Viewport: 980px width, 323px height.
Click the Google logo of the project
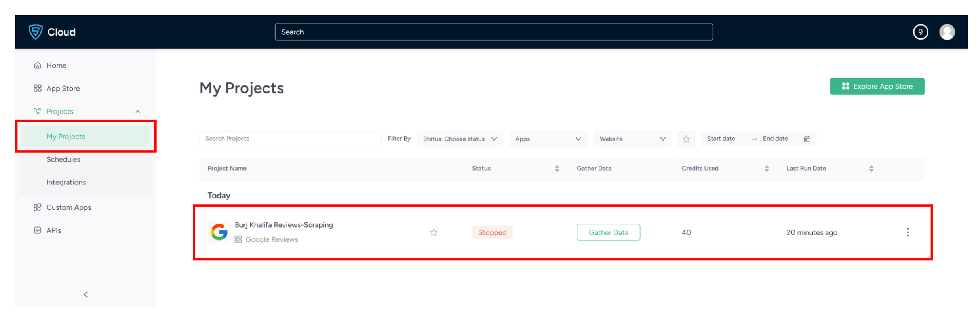coord(219,232)
